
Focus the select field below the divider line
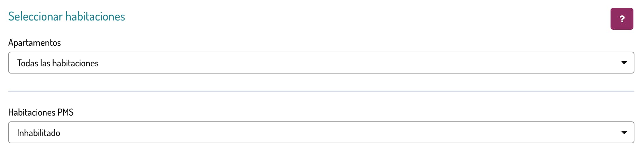(321, 132)
